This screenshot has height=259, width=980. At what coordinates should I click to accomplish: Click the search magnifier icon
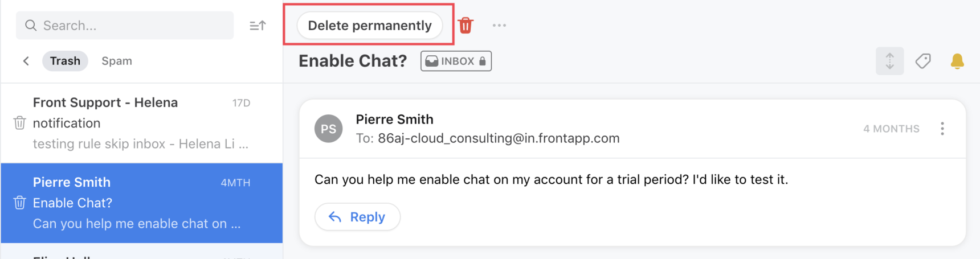point(31,26)
